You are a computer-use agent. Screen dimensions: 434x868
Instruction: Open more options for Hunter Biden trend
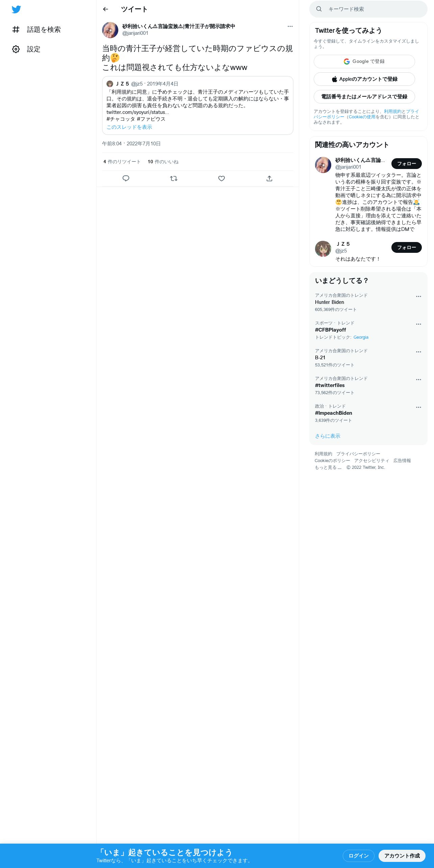[418, 296]
